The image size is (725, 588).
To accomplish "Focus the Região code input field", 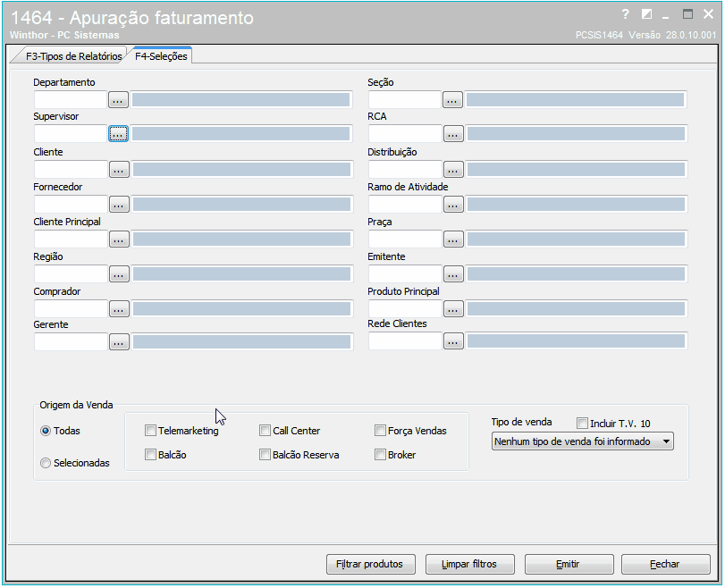I will click(71, 274).
